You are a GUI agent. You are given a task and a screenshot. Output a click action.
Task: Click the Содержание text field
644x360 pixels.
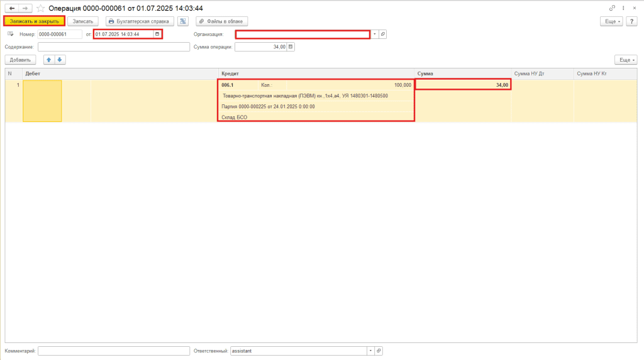[x=114, y=46]
